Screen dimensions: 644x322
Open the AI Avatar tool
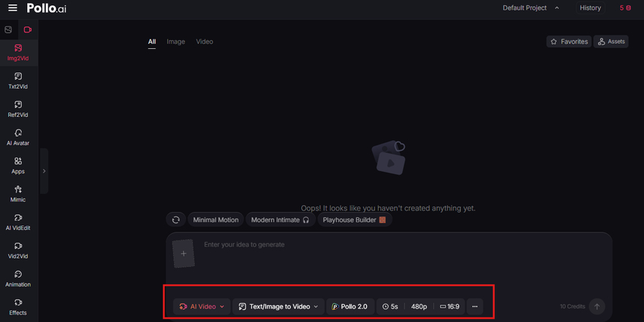tap(18, 138)
